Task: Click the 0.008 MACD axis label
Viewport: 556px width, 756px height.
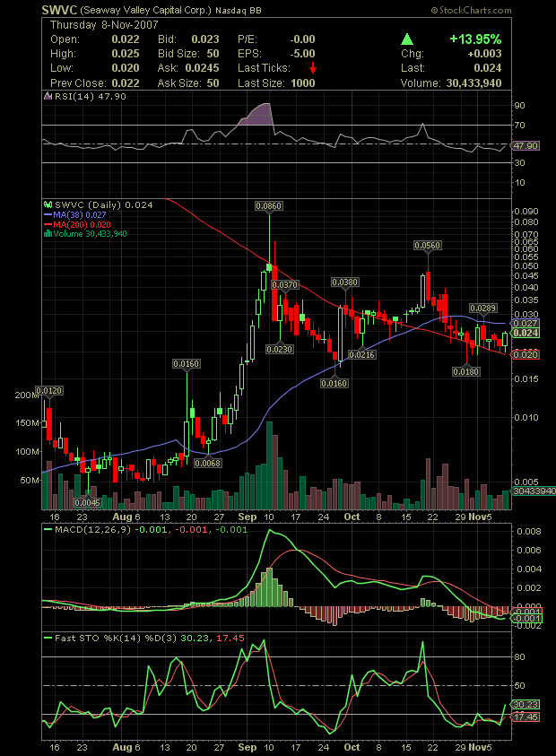Action: click(529, 532)
